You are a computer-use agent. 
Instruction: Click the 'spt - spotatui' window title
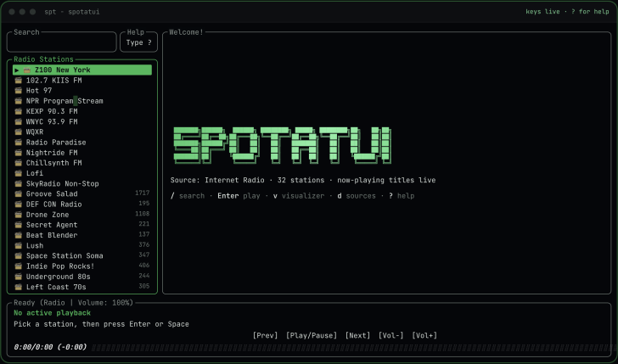(x=72, y=12)
